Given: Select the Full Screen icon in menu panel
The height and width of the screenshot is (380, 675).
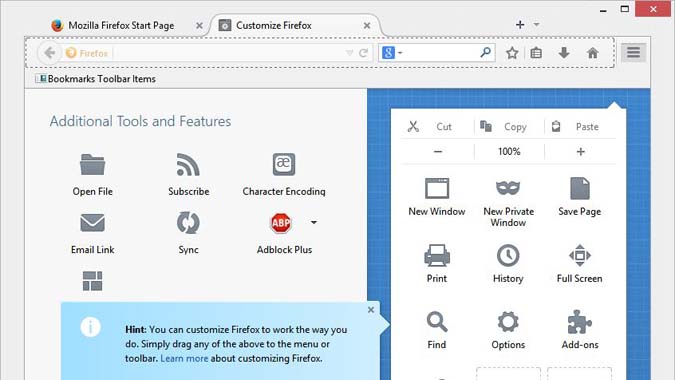Looking at the screenshot, I should (579, 255).
